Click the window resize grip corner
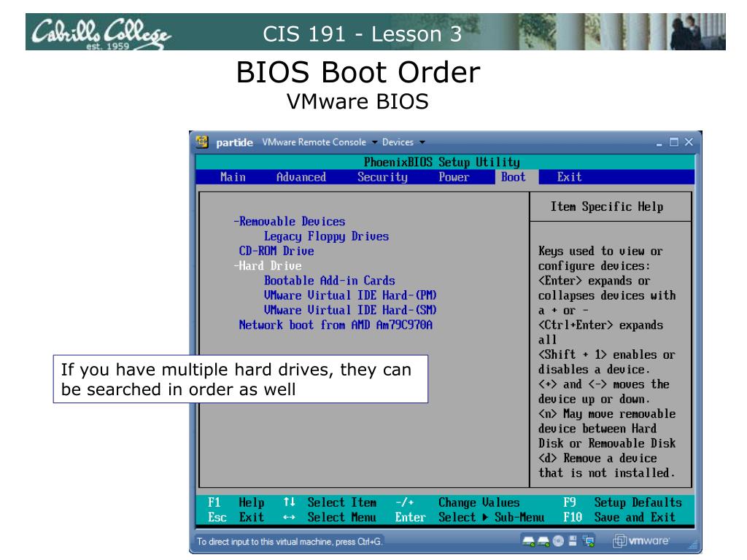This screenshot has width=747, height=560. 693,545
